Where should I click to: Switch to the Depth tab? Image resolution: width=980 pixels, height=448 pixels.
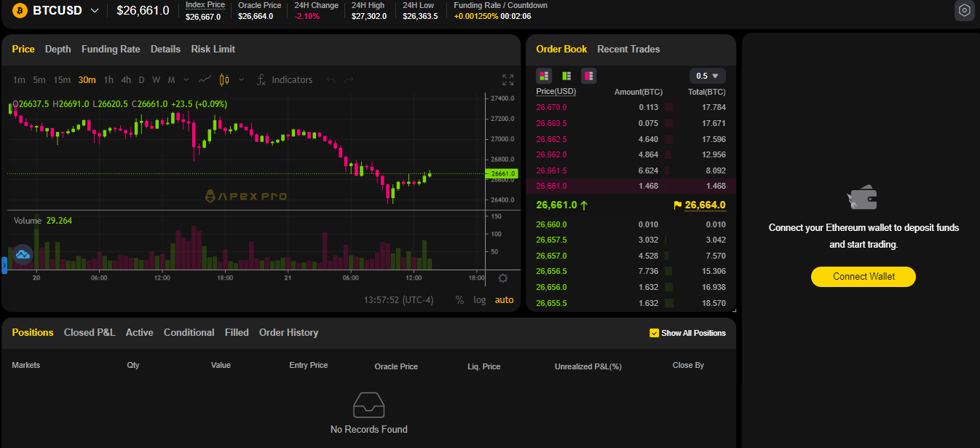(58, 49)
